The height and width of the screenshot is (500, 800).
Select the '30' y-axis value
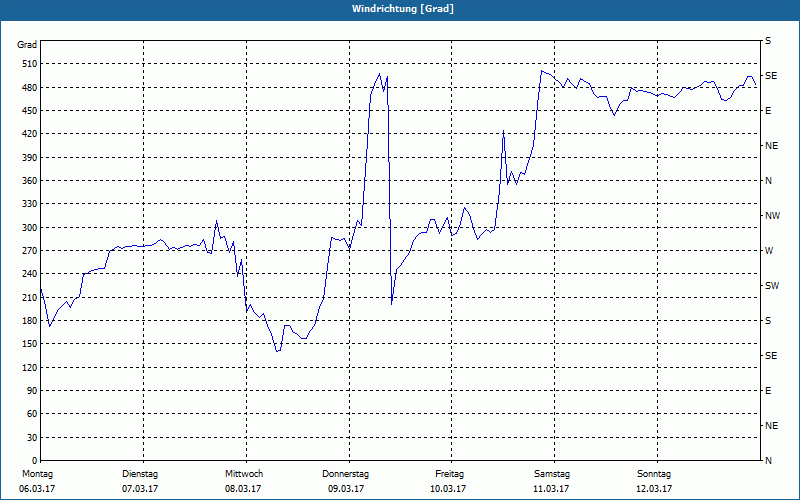(32, 438)
